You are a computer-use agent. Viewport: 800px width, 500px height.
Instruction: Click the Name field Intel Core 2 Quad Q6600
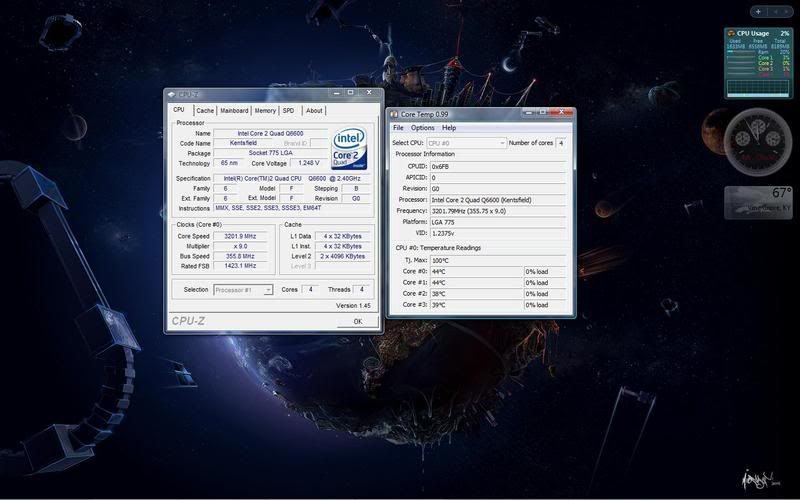(270, 133)
